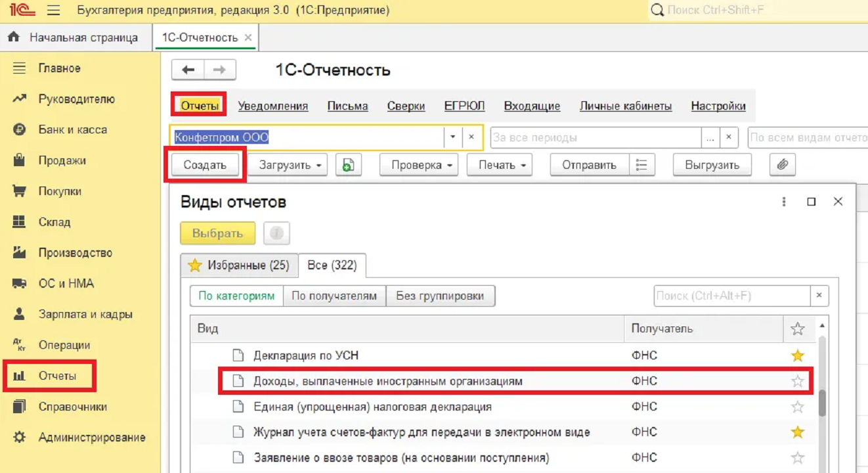Click the Создать button
The height and width of the screenshot is (473, 868).
pos(205,165)
